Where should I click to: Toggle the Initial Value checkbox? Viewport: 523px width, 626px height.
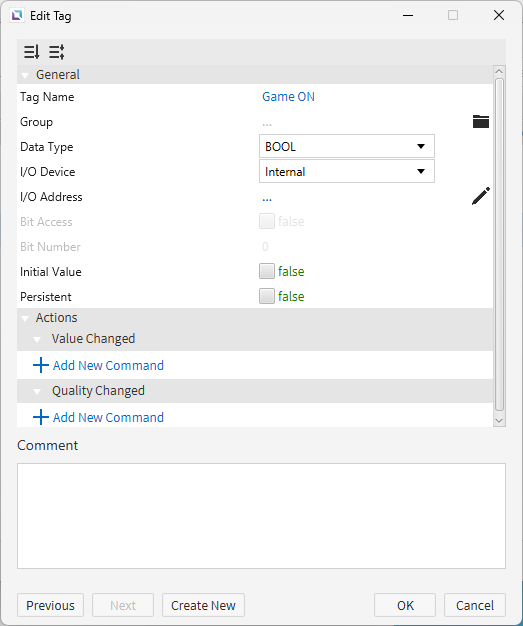click(267, 271)
